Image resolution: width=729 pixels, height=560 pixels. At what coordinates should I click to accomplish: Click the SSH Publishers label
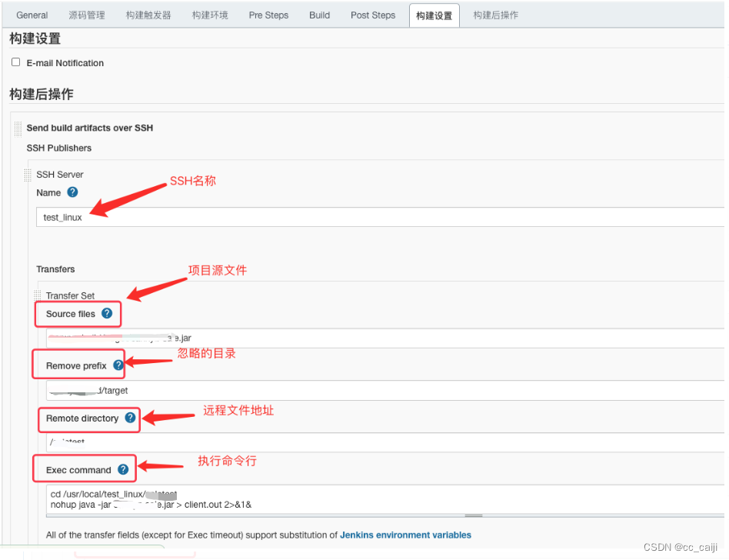pyautogui.click(x=59, y=148)
